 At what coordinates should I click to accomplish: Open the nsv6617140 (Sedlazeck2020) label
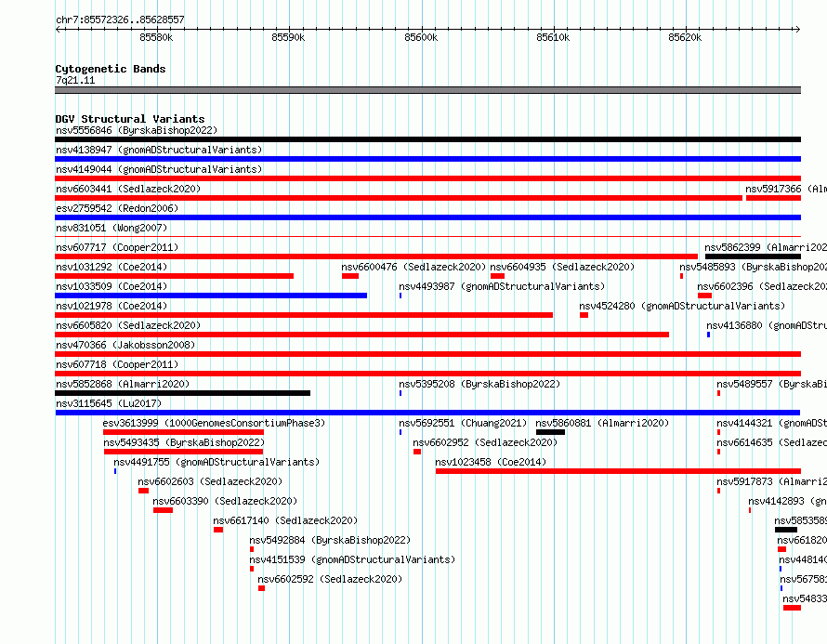click(285, 520)
